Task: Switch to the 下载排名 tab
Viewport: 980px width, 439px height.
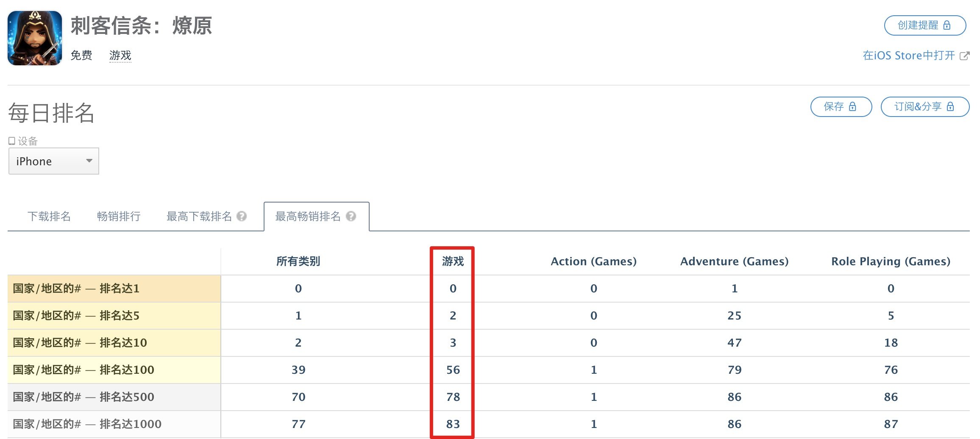Action: 49,217
